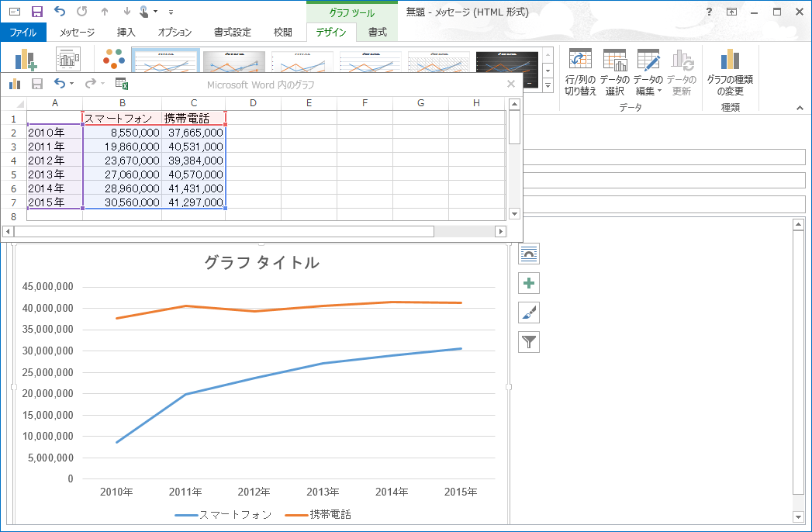Switch to the 校閲 tab
The width and height of the screenshot is (812, 532).
(x=283, y=32)
